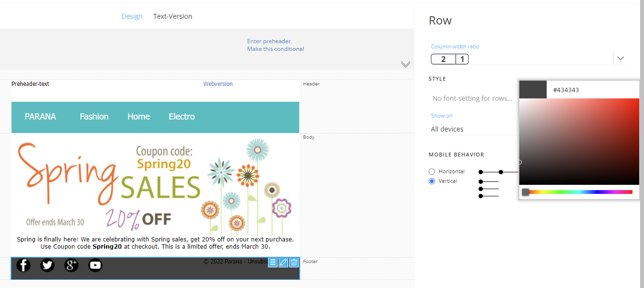Click the rainbow hue slider bar
Image resolution: width=644 pixels, height=288 pixels.
(579, 192)
